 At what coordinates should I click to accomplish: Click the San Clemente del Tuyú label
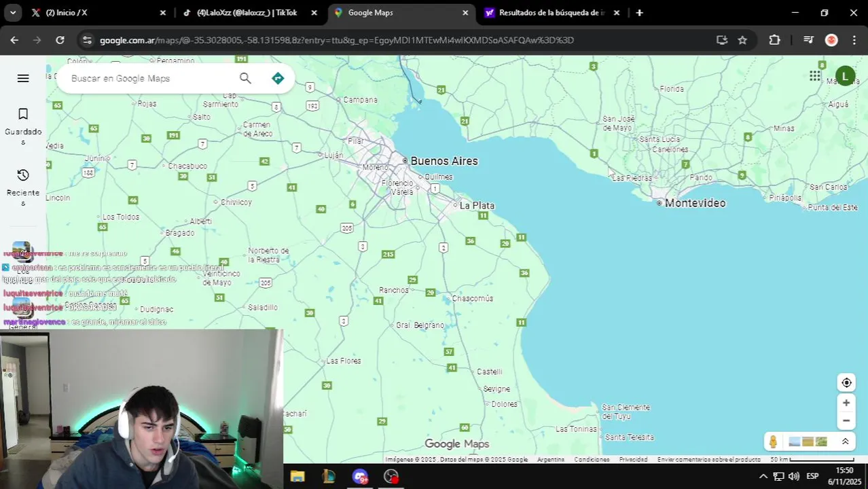click(x=626, y=412)
